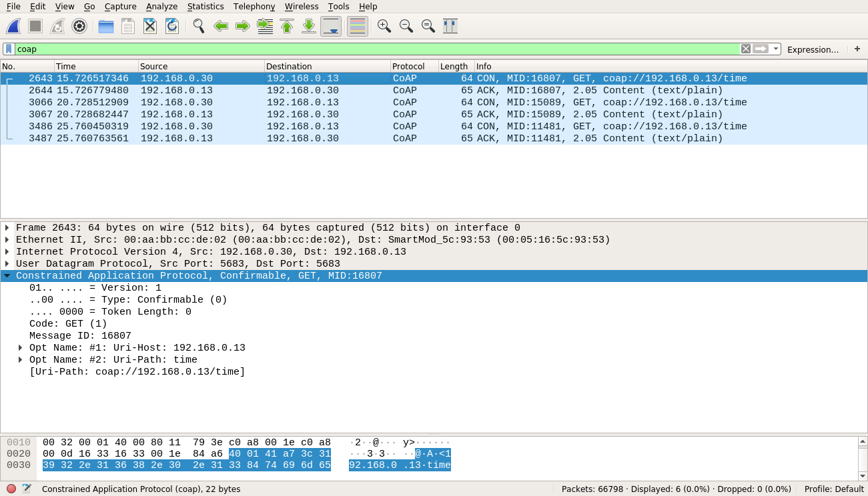Select packet number 3067

[x=434, y=115]
